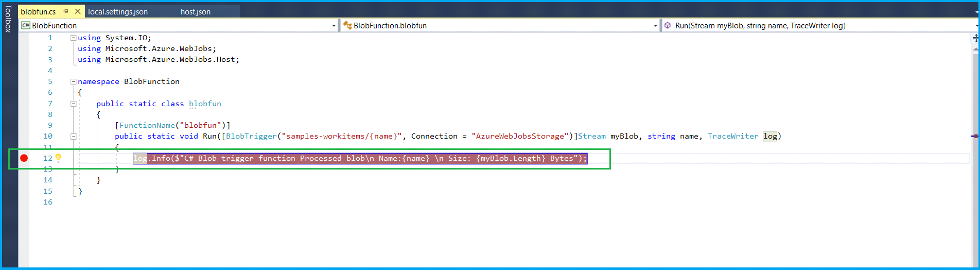
Task: Open the local.settings.json tab
Action: (118, 11)
